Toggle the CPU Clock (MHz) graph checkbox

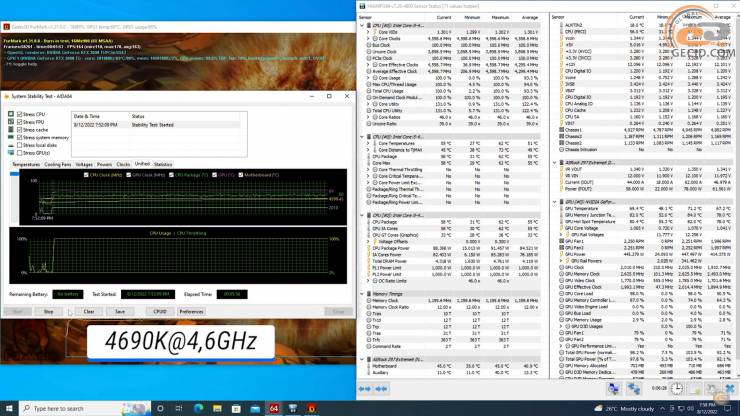pyautogui.click(x=86, y=175)
